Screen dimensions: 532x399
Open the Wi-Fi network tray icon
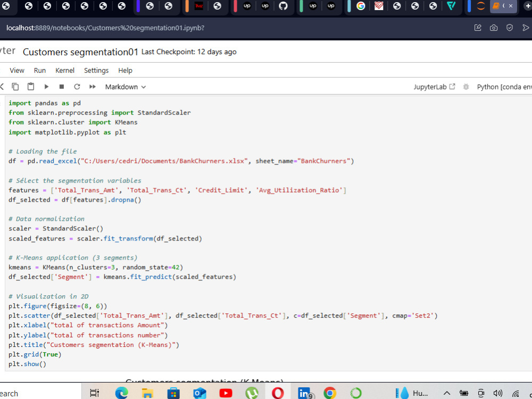click(x=516, y=393)
